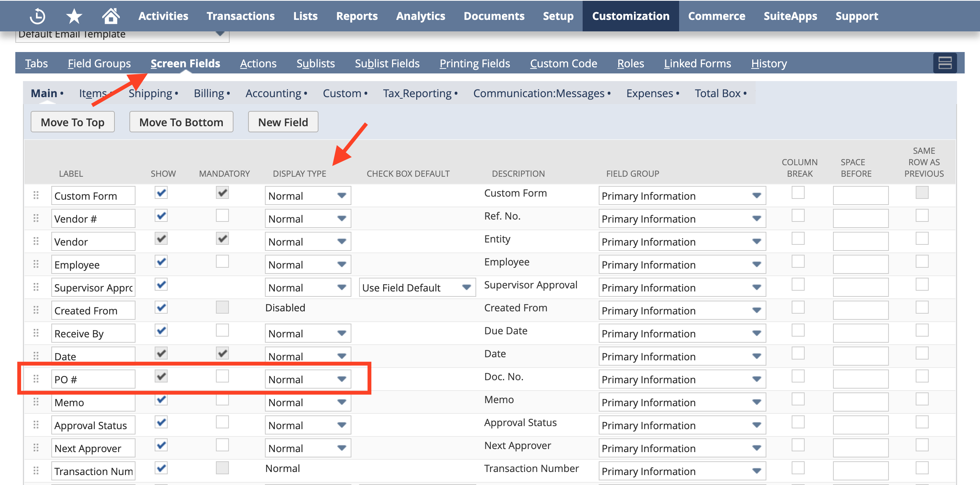Switch to the Sublist Fields tab
980x485 pixels.
coord(387,63)
